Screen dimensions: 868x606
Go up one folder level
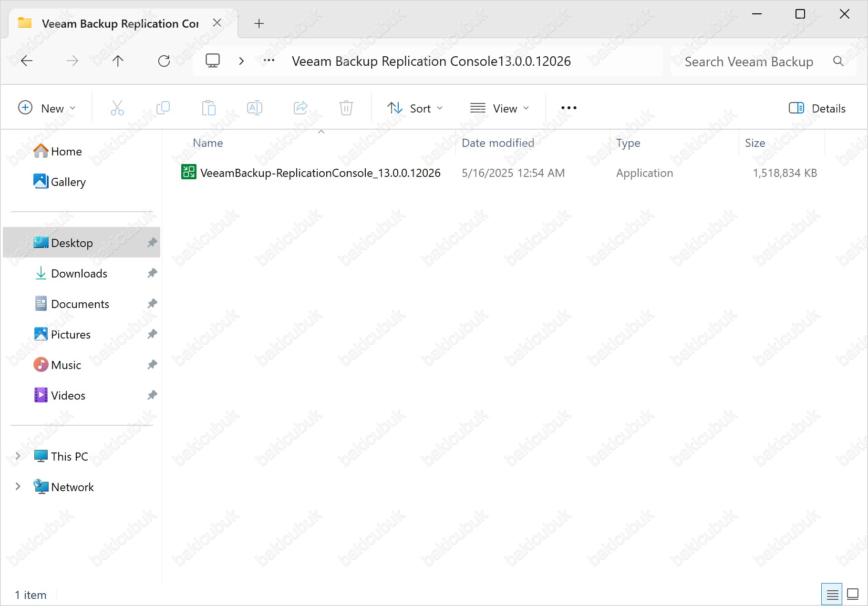tap(118, 61)
